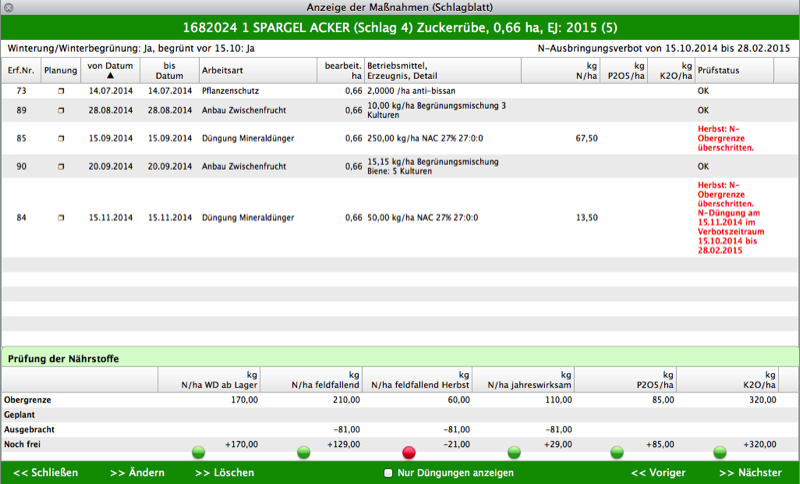800x484 pixels.
Task: Enable Nur Düngungen anzeigen checkbox
Action: 388,473
